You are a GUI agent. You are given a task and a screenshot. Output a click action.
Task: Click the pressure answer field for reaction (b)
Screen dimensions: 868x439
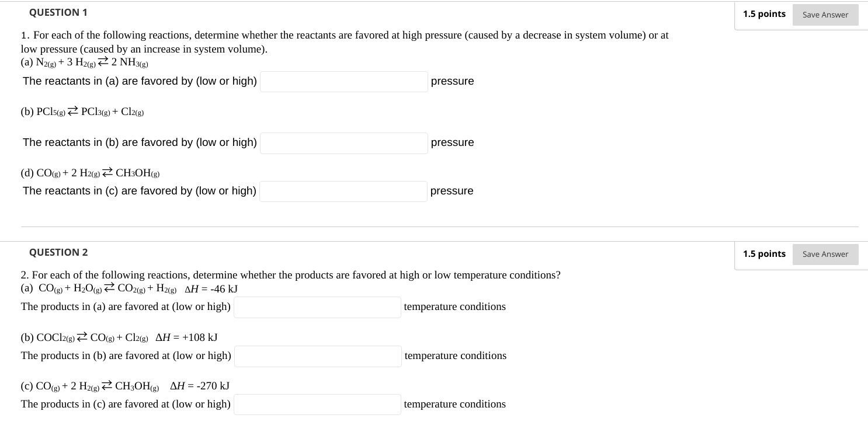[x=343, y=143]
